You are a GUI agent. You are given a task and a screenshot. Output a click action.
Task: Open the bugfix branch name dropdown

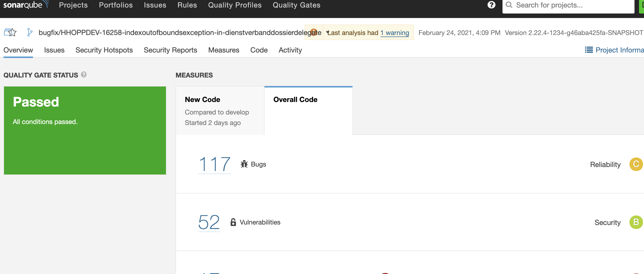click(x=175, y=32)
